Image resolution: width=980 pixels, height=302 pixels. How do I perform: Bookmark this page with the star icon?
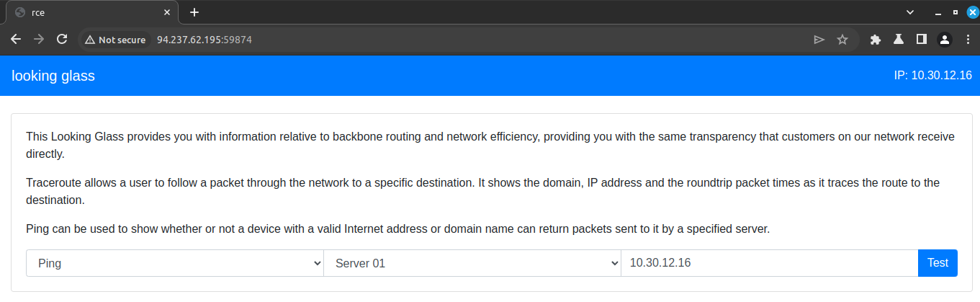[x=842, y=40]
